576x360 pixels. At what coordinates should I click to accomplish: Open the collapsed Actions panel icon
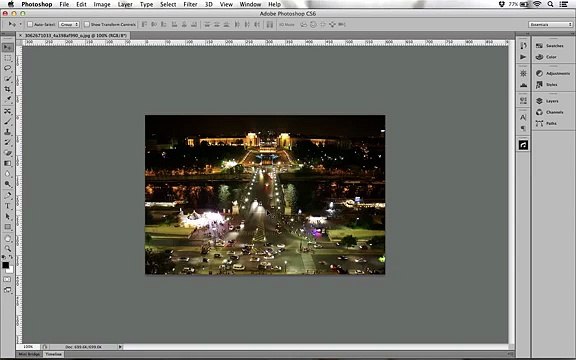tap(523, 57)
